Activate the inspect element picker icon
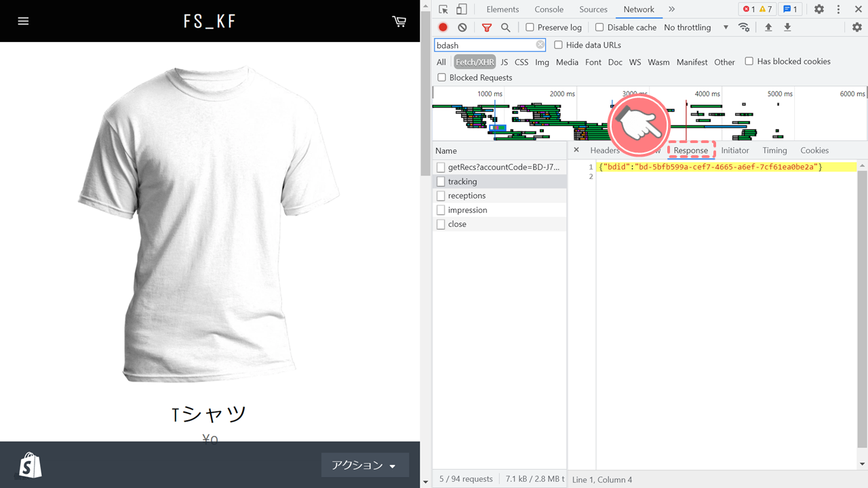The height and width of the screenshot is (488, 868). tap(443, 9)
